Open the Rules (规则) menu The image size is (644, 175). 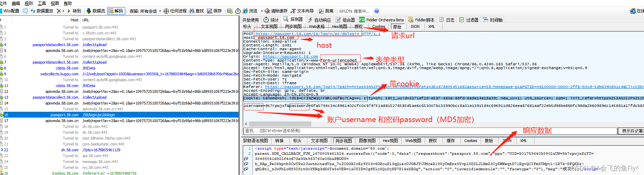(x=29, y=3)
